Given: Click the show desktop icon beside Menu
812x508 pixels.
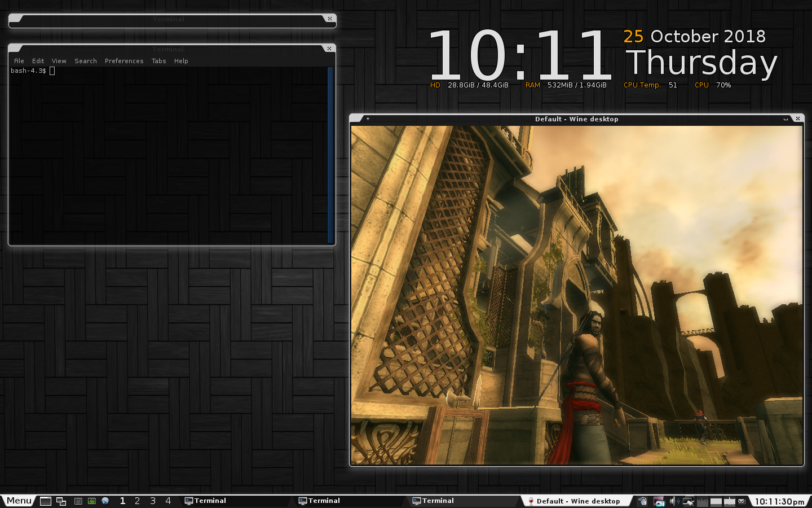Looking at the screenshot, I should click(x=46, y=501).
